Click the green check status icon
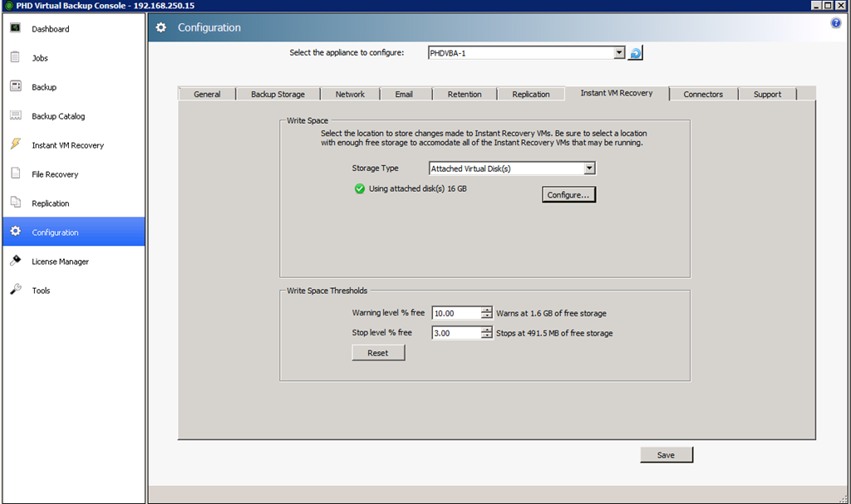 point(359,188)
